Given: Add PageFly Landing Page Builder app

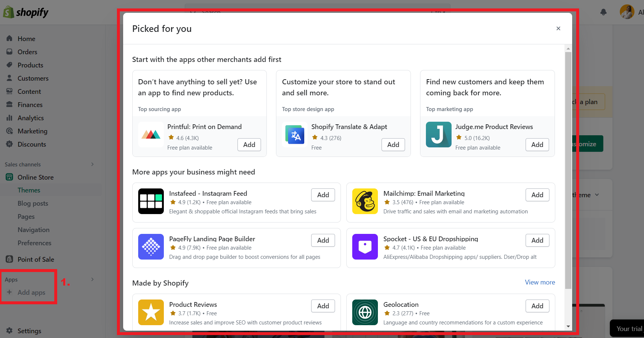Looking at the screenshot, I should 323,240.
